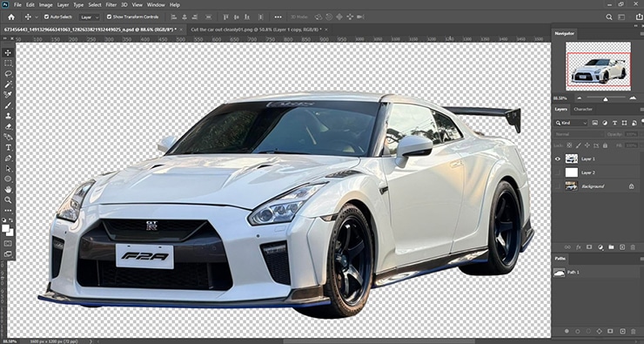This screenshot has width=644, height=344.
Task: Select the Clone Stamp tool
Action: click(x=8, y=116)
